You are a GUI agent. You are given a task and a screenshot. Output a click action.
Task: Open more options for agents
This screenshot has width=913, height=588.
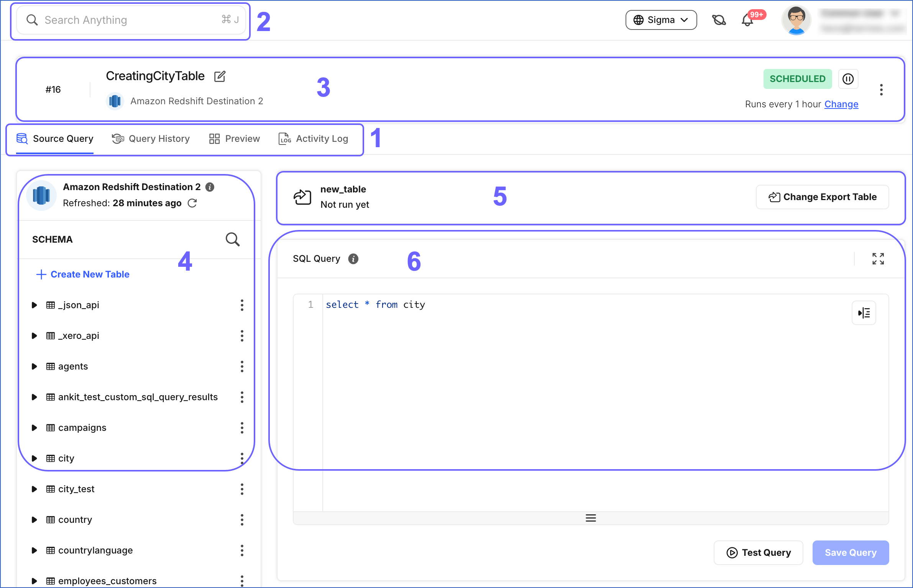242,366
